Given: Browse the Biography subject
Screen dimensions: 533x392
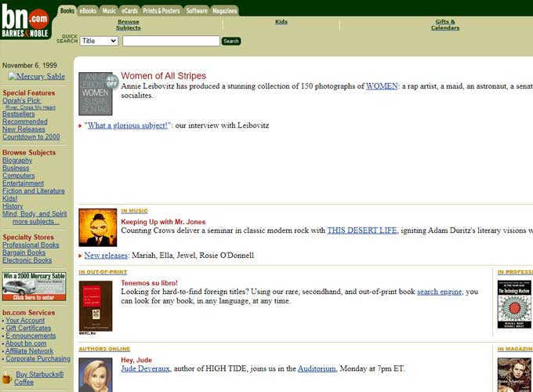Looking at the screenshot, I should click(x=17, y=160).
